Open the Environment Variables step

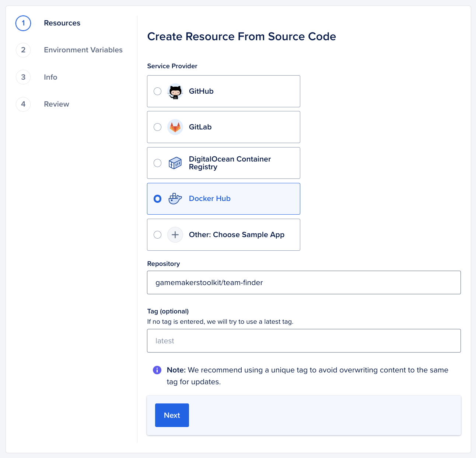coord(83,50)
